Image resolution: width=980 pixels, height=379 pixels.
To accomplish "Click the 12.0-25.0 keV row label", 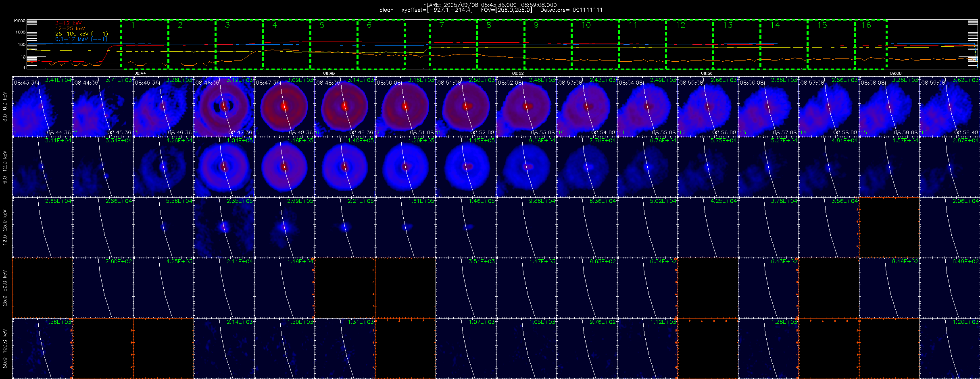I will pos(5,227).
